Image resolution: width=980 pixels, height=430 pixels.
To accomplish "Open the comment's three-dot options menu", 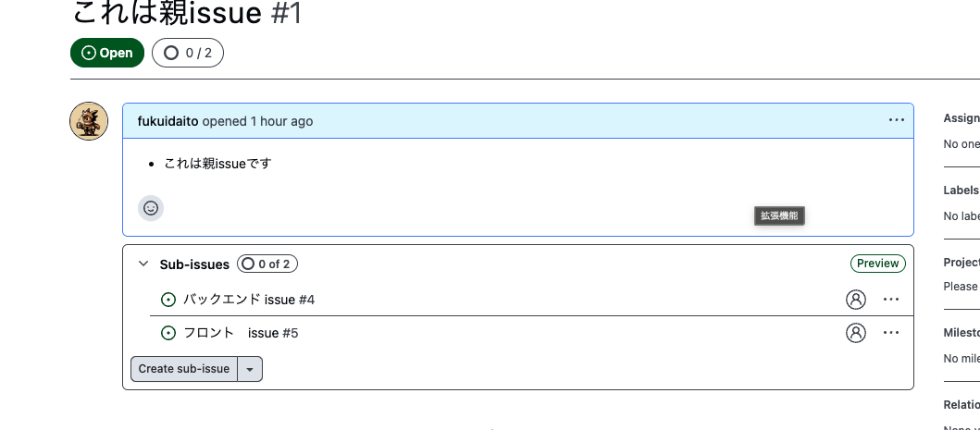I will pos(896,120).
